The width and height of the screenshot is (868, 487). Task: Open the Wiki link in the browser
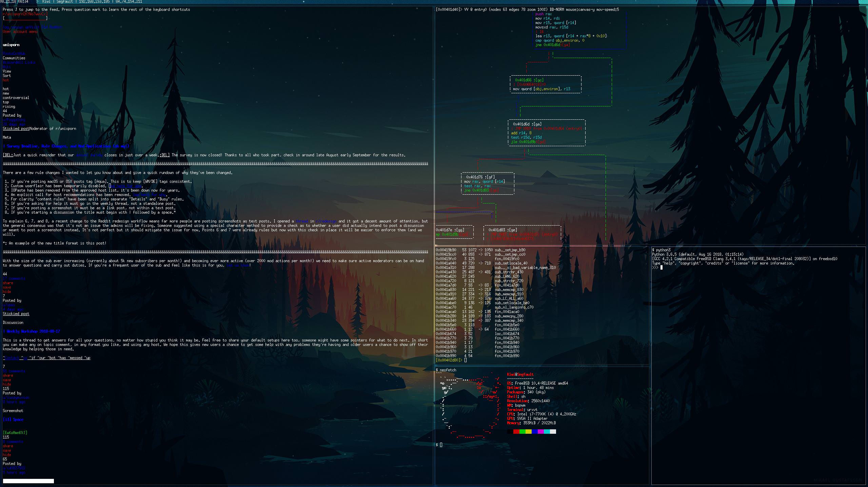point(7,67)
